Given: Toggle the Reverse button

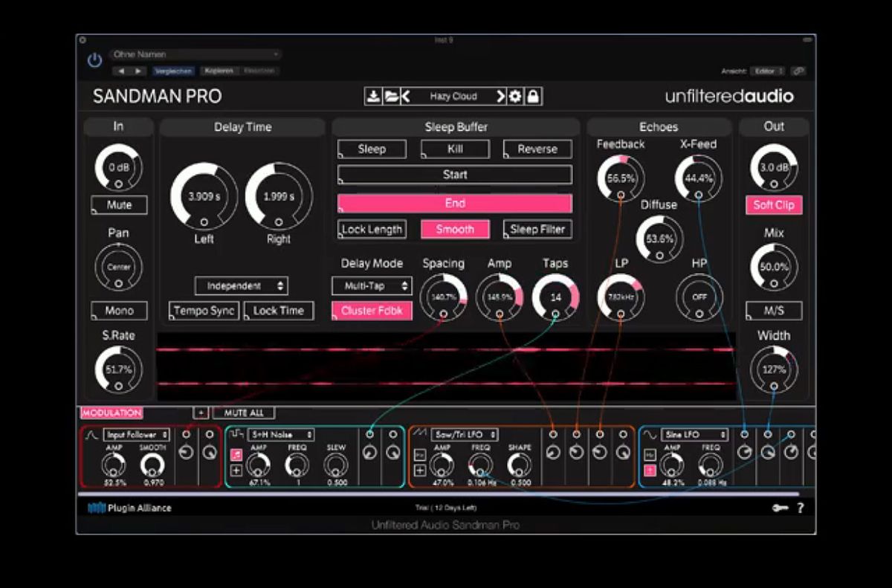Looking at the screenshot, I should point(537,149).
